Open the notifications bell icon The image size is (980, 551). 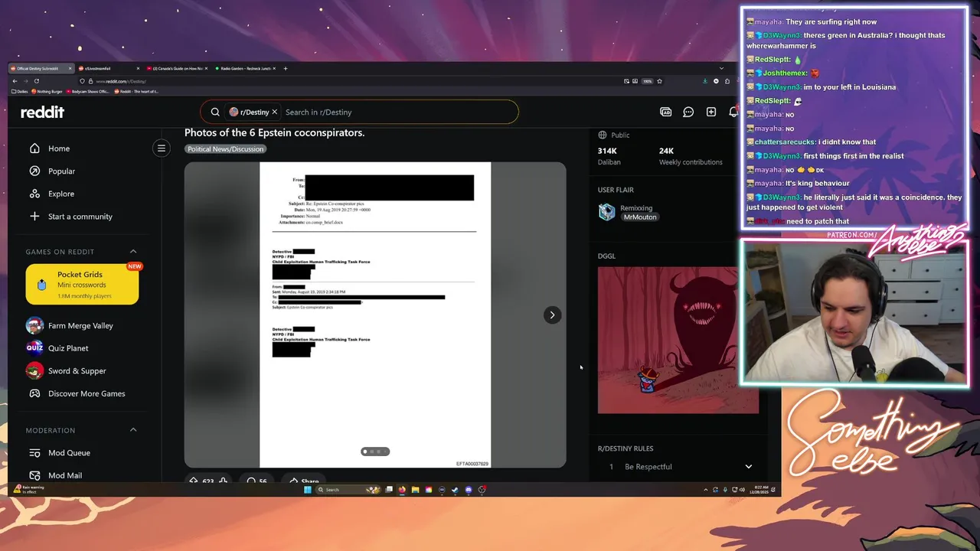733,112
